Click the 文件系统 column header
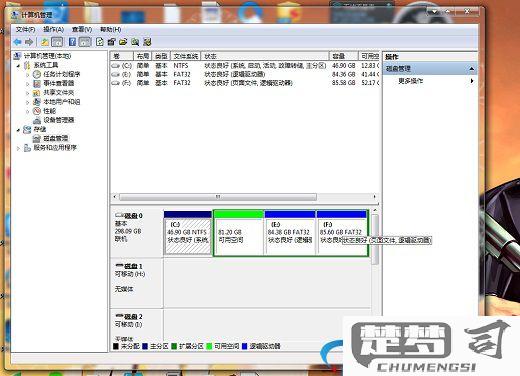The height and width of the screenshot is (376, 520). tap(186, 56)
